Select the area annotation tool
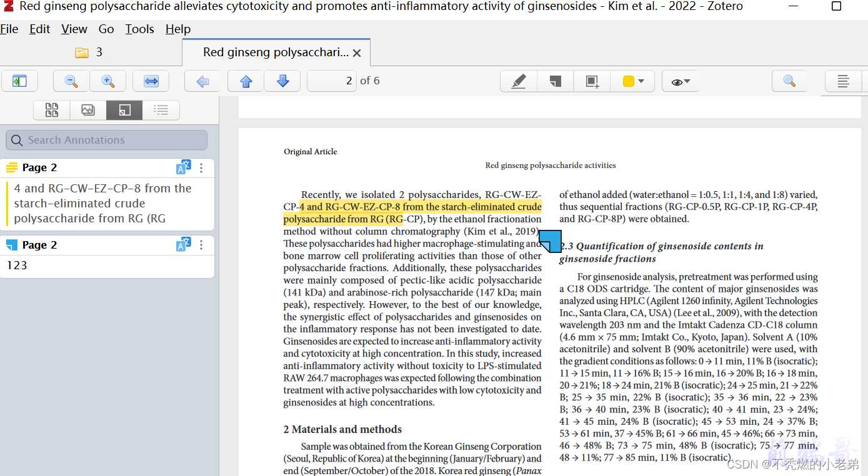 point(592,81)
